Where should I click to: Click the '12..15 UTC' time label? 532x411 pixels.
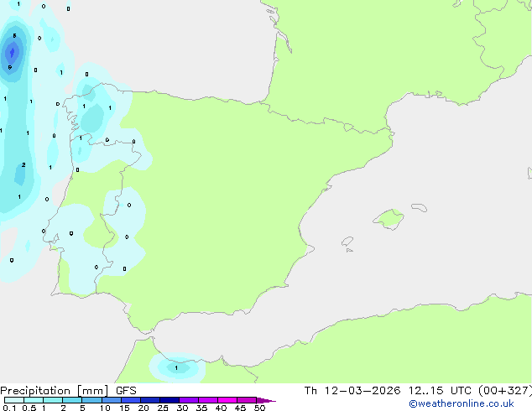[x=440, y=391]
